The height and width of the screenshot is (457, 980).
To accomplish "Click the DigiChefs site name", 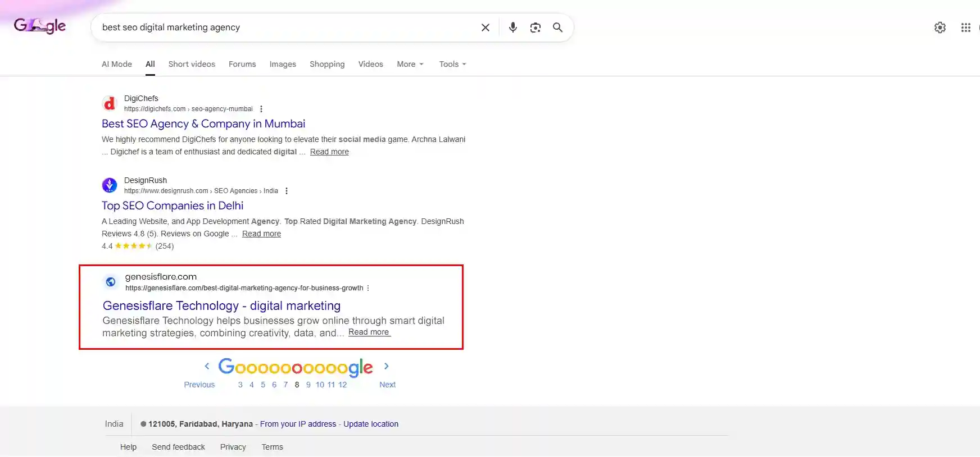I will click(141, 98).
